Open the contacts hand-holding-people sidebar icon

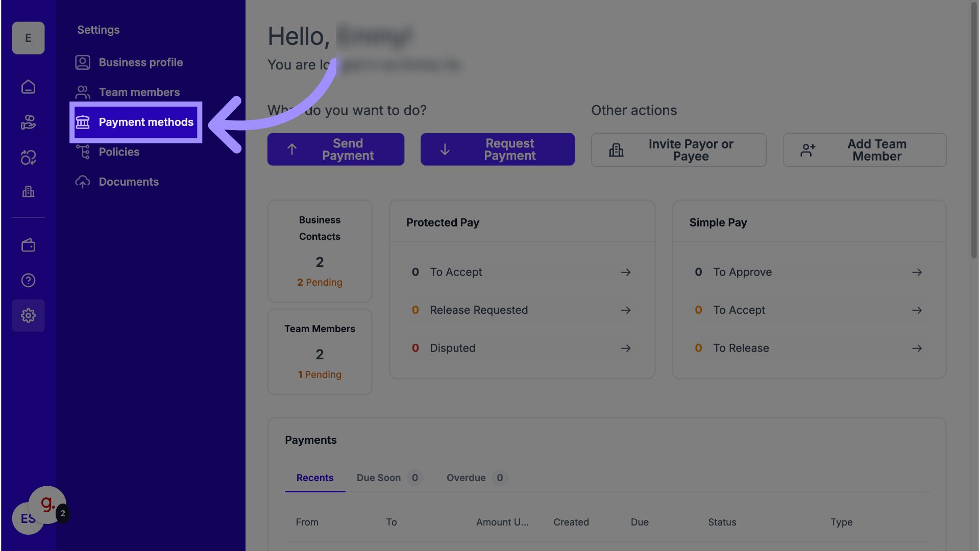point(28,122)
